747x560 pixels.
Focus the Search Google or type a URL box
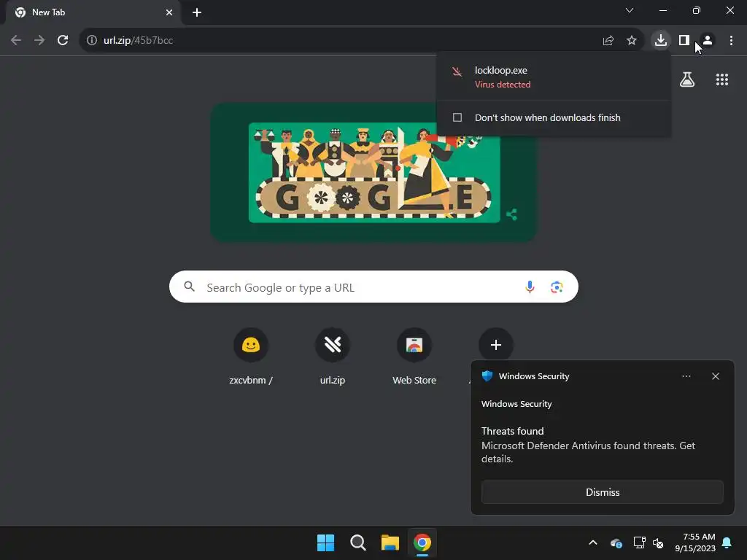point(374,287)
